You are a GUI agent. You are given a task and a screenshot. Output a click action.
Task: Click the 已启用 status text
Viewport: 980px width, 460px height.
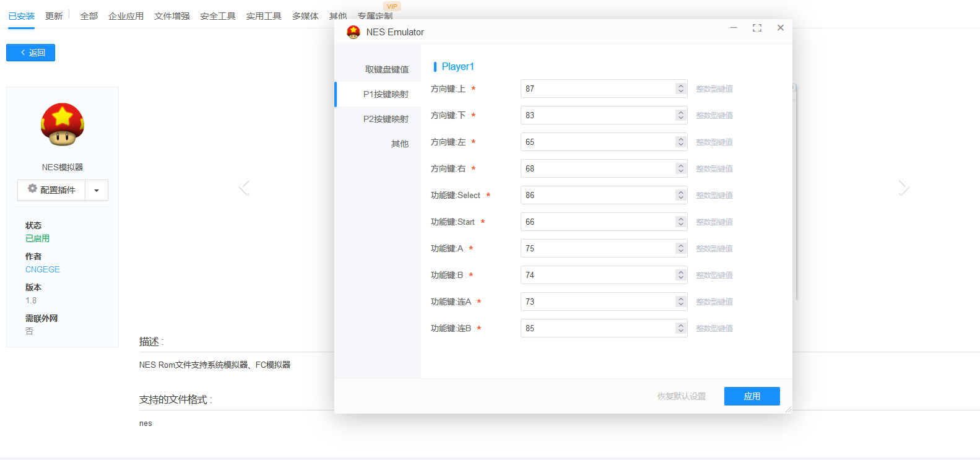[37, 238]
